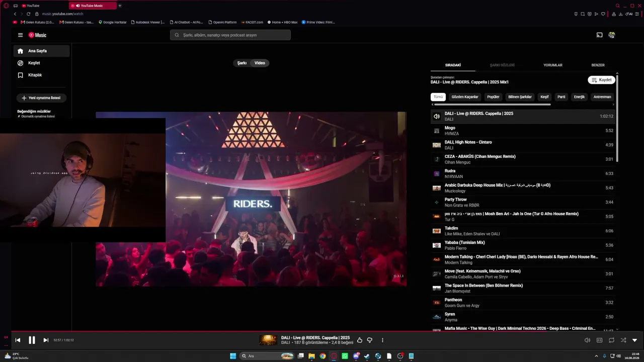This screenshot has width=644, height=362.
Task: Click the player bar volume icon
Action: 587,340
